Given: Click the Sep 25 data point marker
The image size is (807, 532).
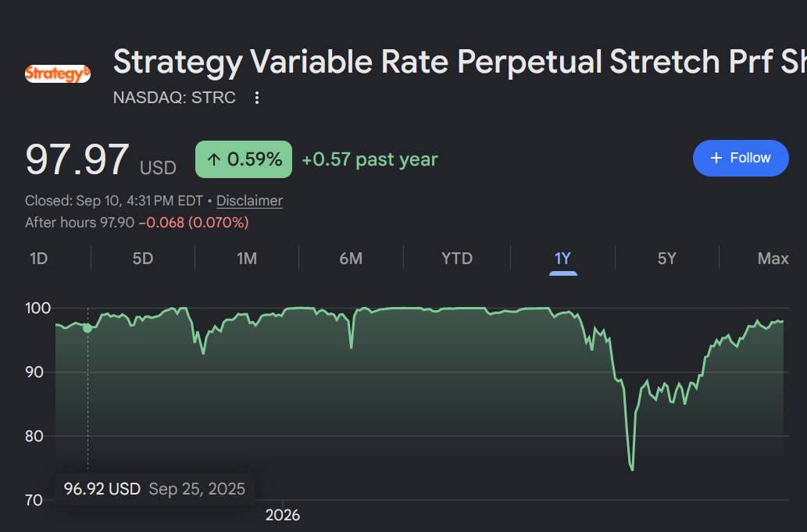Looking at the screenshot, I should (x=87, y=328).
